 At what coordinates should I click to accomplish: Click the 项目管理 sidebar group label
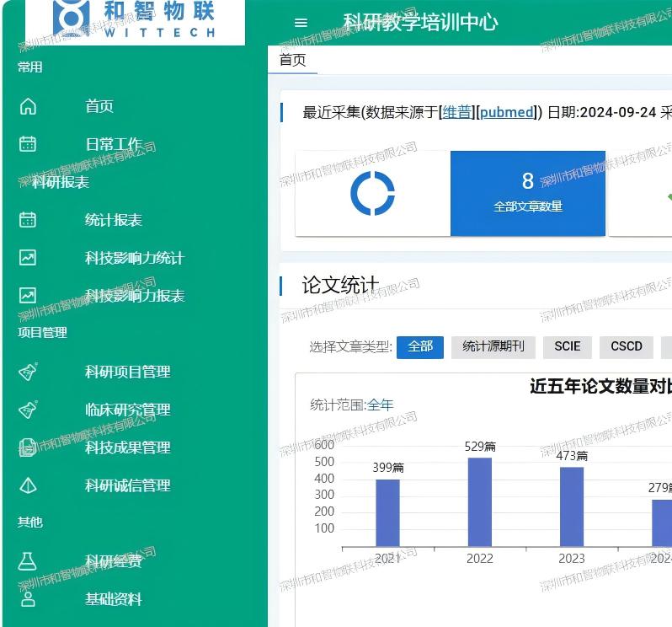[x=42, y=332]
